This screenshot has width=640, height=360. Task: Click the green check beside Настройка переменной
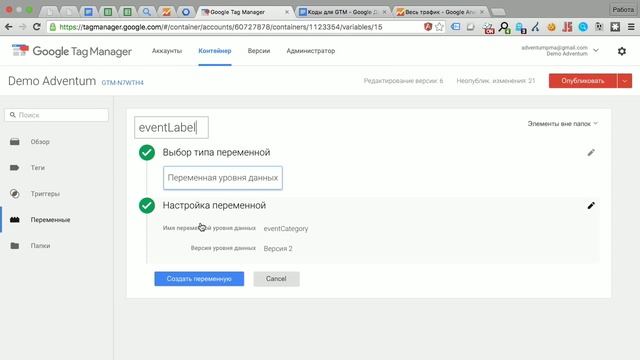coord(147,205)
